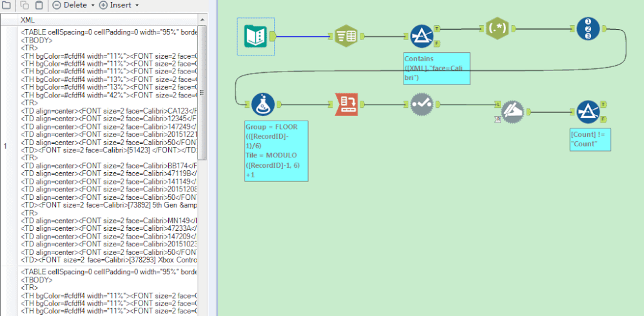Open the Insert dropdown arrow

(x=137, y=5)
